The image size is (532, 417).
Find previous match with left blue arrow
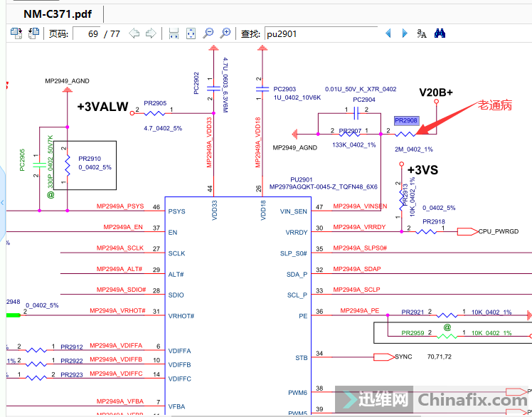(x=388, y=33)
